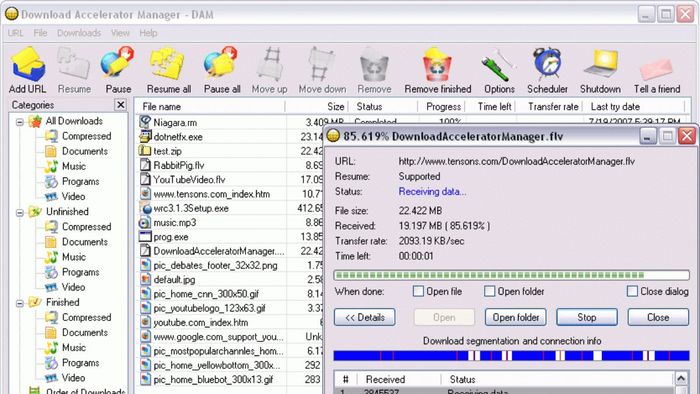Collapse the Finished tree node
This screenshot has height=394, width=700.
(20, 303)
